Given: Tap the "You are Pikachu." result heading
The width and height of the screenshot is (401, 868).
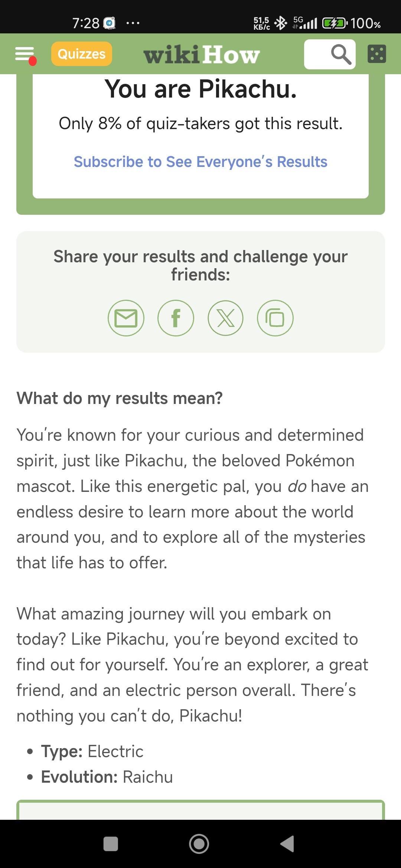Looking at the screenshot, I should coord(200,89).
